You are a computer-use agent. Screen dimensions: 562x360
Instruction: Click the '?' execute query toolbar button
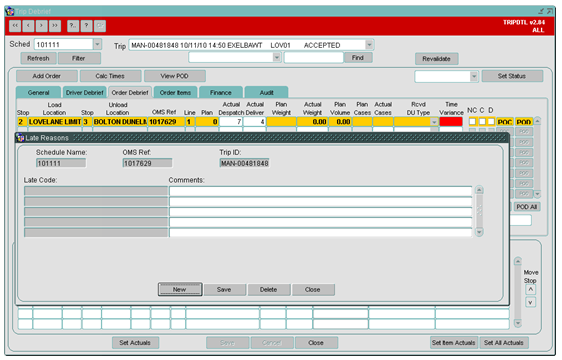pos(86,26)
